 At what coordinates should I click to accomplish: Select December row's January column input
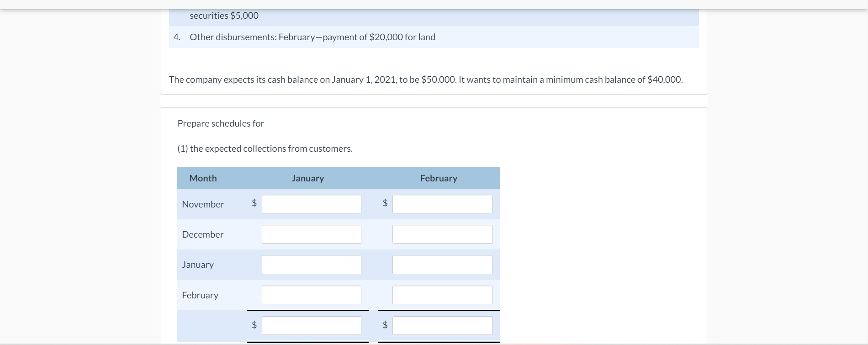click(x=311, y=234)
